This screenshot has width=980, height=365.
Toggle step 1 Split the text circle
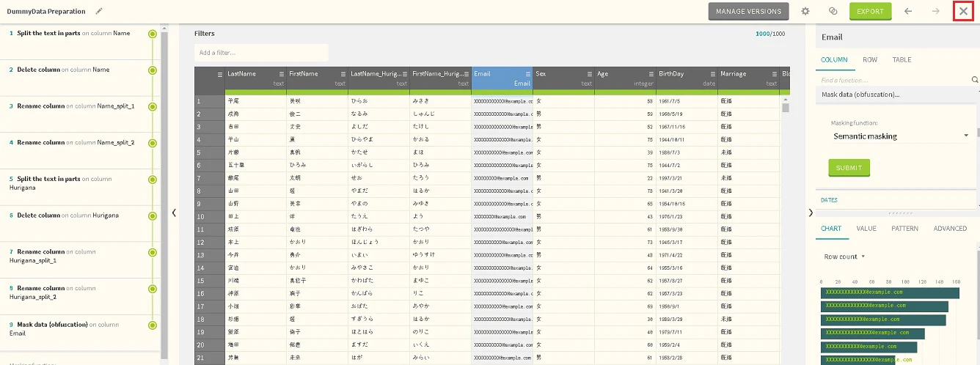tap(153, 34)
